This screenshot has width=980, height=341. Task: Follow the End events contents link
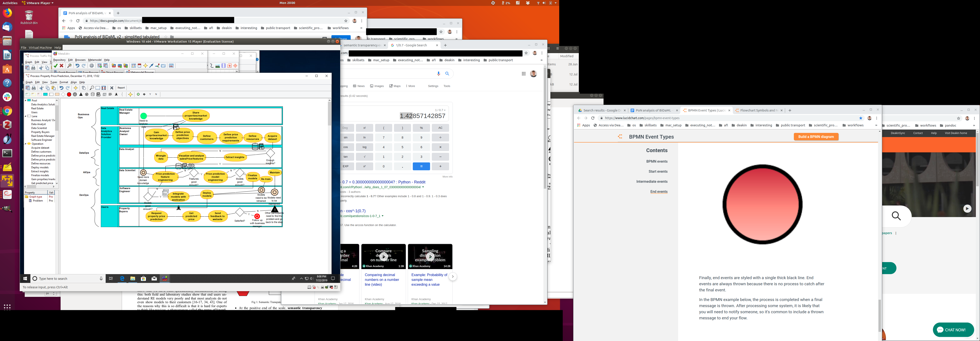pyautogui.click(x=658, y=192)
